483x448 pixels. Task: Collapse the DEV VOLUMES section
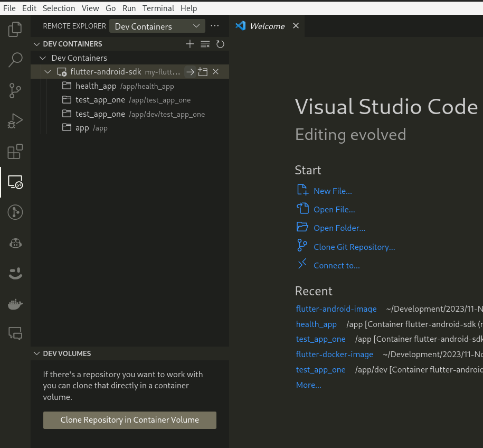[36, 353]
